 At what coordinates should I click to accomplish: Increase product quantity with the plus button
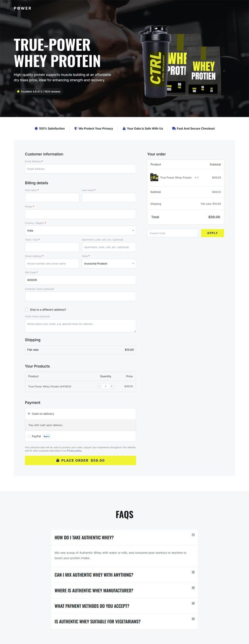pyautogui.click(x=112, y=386)
